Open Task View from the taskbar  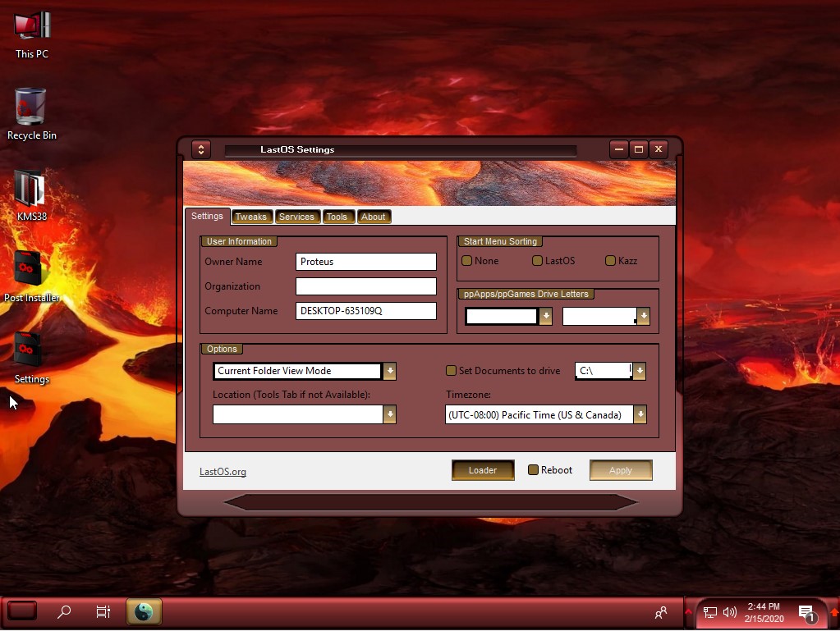[103, 611]
